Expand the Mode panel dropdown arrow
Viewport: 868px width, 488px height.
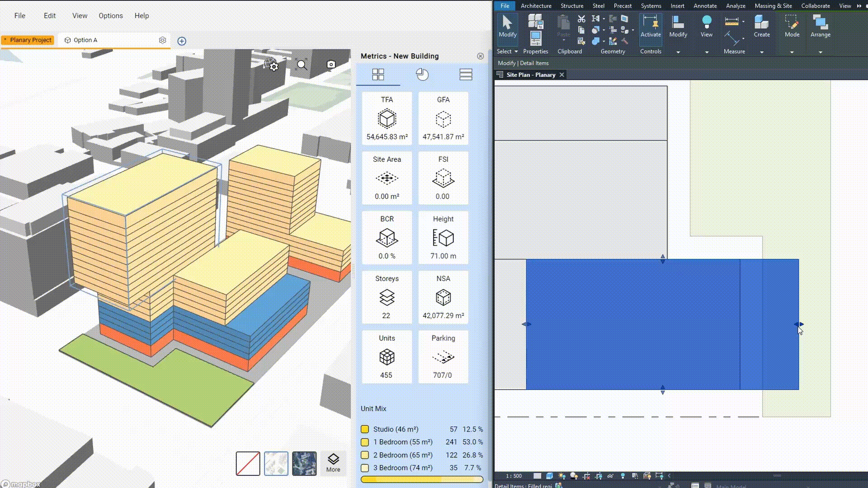792,52
